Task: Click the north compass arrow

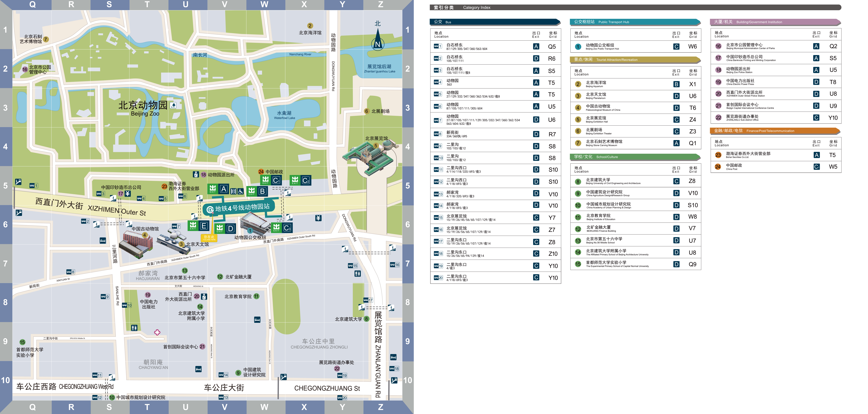Action: point(378,39)
